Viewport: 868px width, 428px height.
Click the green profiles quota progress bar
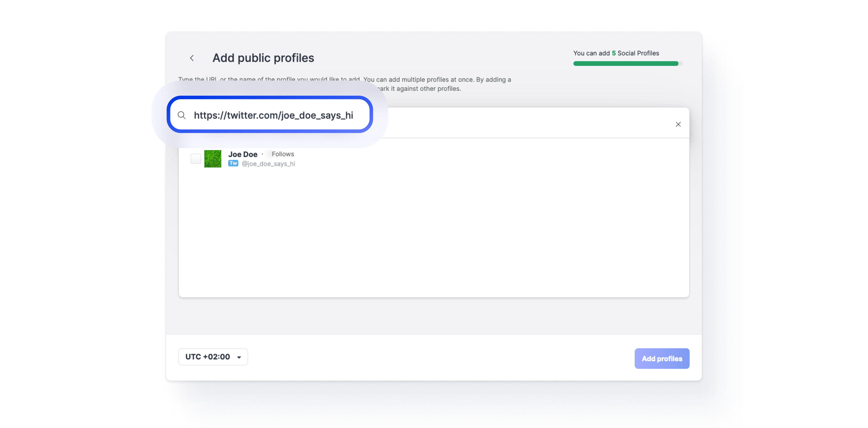click(x=625, y=64)
